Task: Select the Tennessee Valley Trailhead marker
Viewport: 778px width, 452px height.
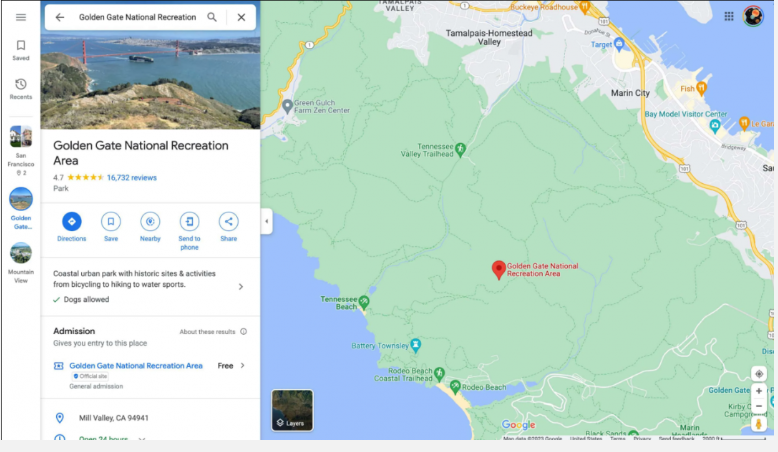Action: point(460,149)
